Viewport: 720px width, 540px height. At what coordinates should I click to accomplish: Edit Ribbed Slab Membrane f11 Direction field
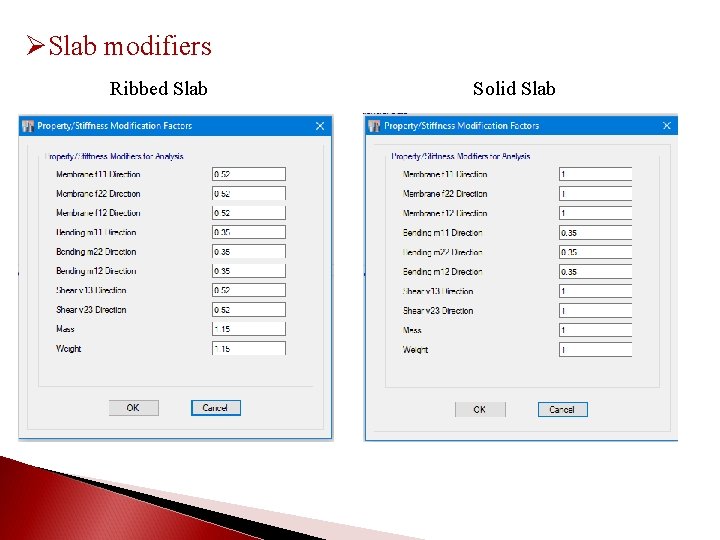coord(249,174)
